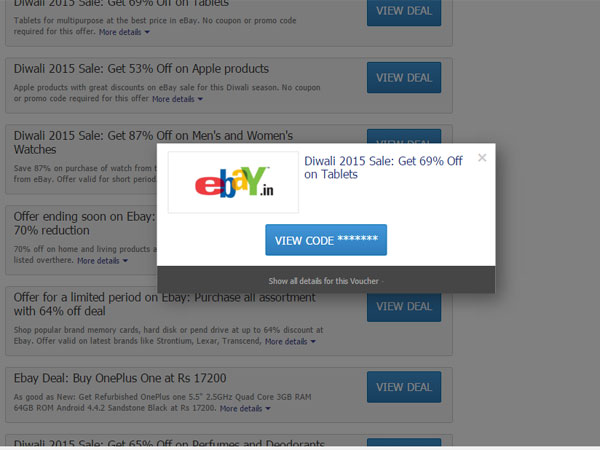The height and width of the screenshot is (450, 600).
Task: Open the Get 87% Off on Watches title
Action: 153,142
